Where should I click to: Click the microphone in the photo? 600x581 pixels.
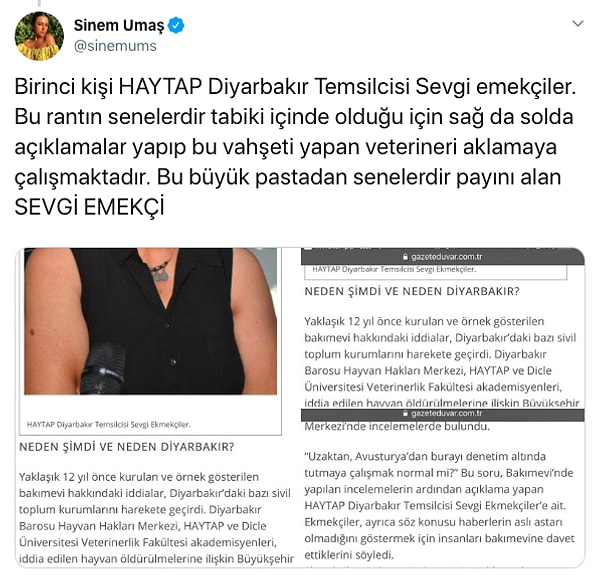click(x=102, y=369)
